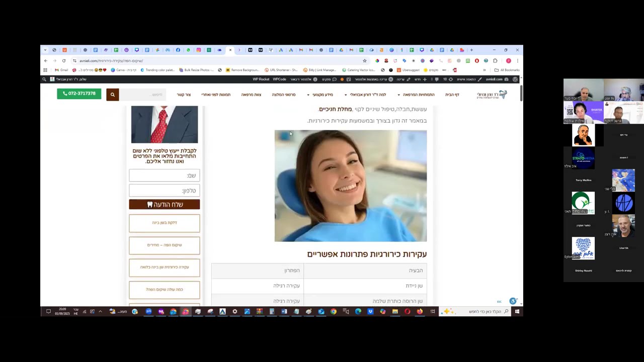Open the תמונות לפני ואחרי menu item
This screenshot has height=362, width=644.
tap(216, 95)
